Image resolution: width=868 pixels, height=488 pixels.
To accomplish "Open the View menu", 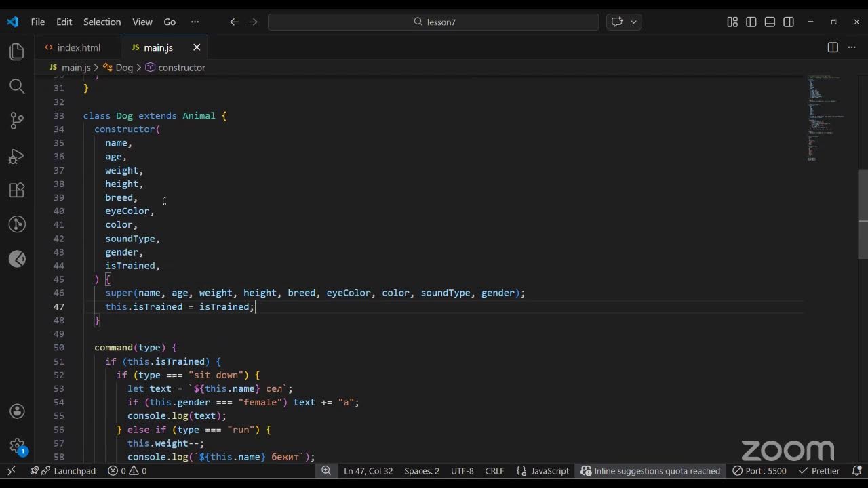I will [142, 22].
